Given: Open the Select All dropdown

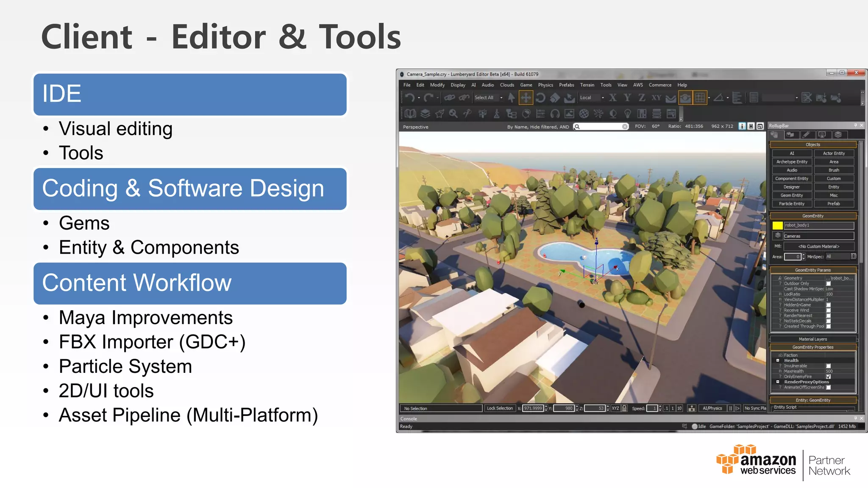Looking at the screenshot, I should point(501,98).
